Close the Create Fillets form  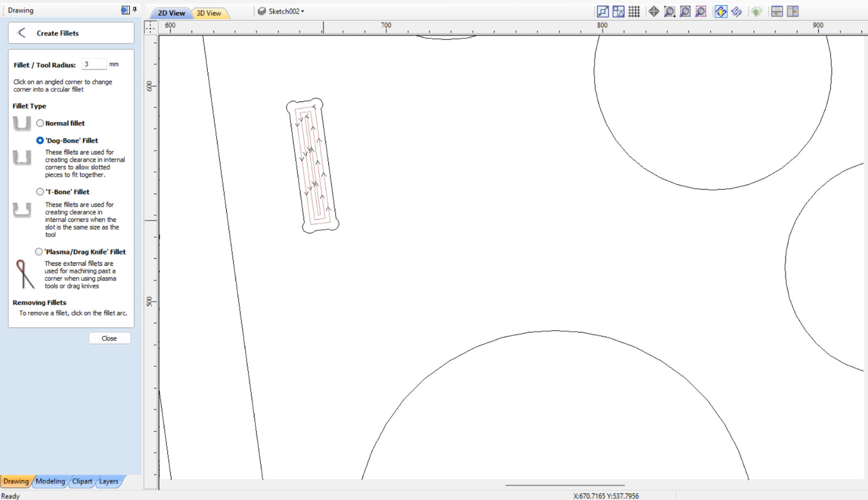click(x=109, y=338)
